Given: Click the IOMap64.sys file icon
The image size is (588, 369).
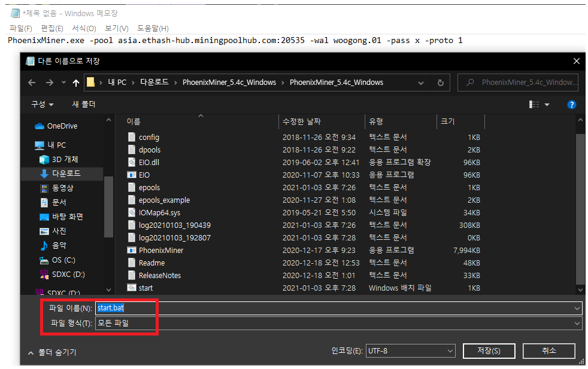Looking at the screenshot, I should tap(132, 212).
